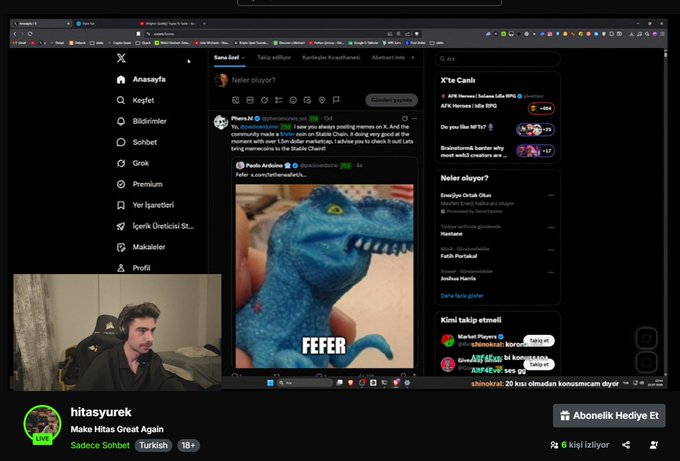The image size is (680, 461).
Task: Switch to the Takip ediliyor tab
Action: coord(274,58)
